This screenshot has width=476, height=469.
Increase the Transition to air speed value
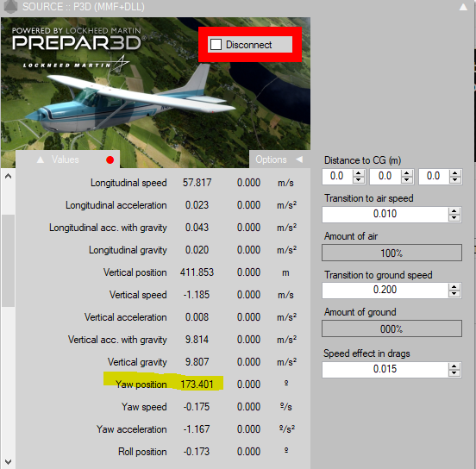point(454,211)
